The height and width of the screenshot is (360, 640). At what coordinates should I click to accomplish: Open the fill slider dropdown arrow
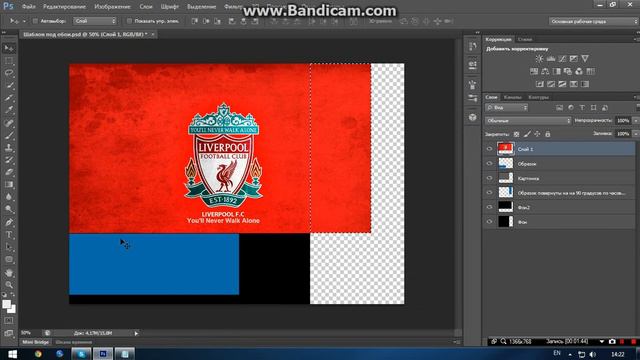click(635, 134)
